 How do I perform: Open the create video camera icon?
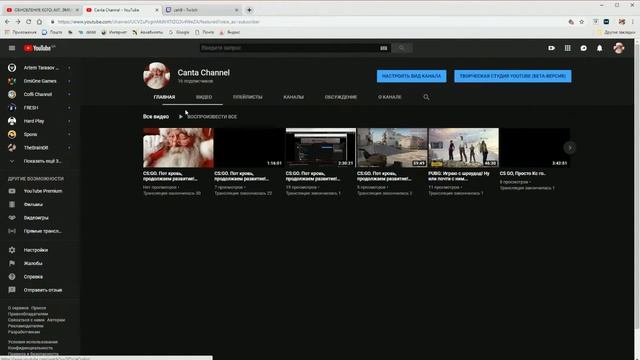[x=551, y=48]
